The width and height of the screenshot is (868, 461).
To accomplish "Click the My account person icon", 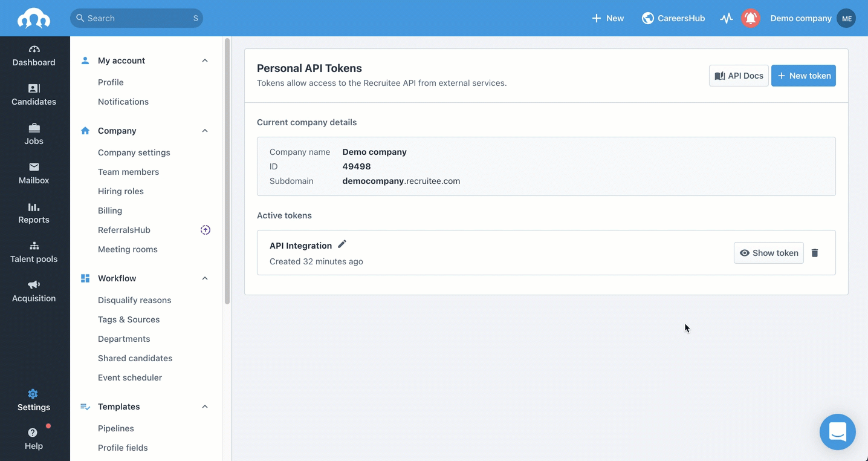I will click(85, 60).
